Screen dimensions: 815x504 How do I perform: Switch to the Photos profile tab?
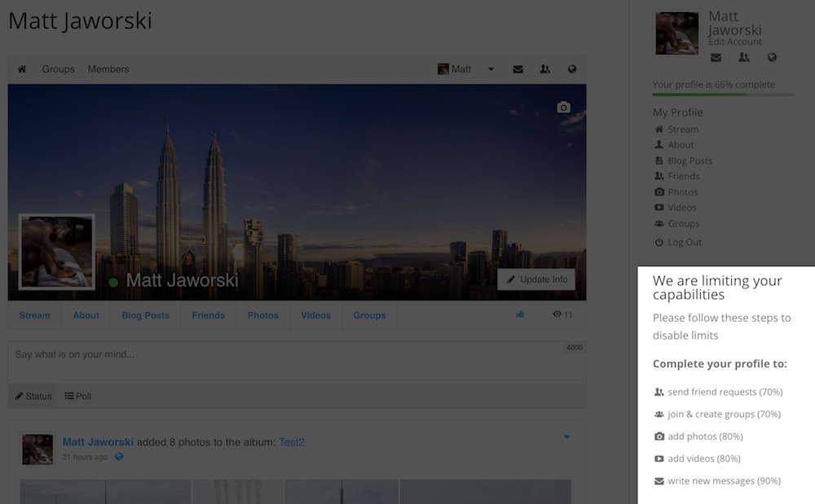(x=263, y=315)
